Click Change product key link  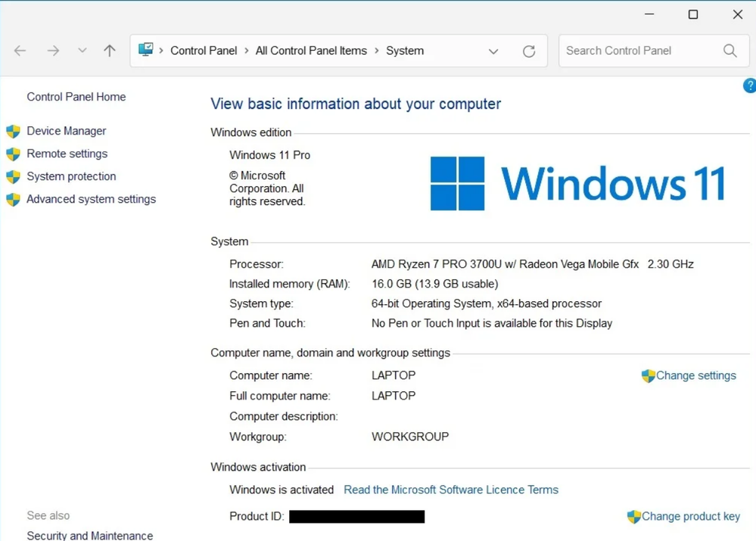point(690,516)
